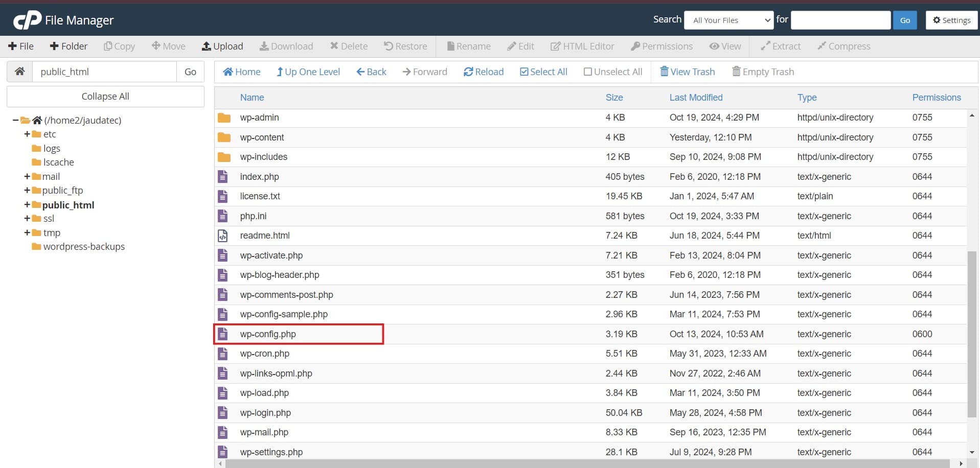Create a new folder with +Folder
Image resolution: width=980 pixels, height=468 pixels.
click(69, 46)
